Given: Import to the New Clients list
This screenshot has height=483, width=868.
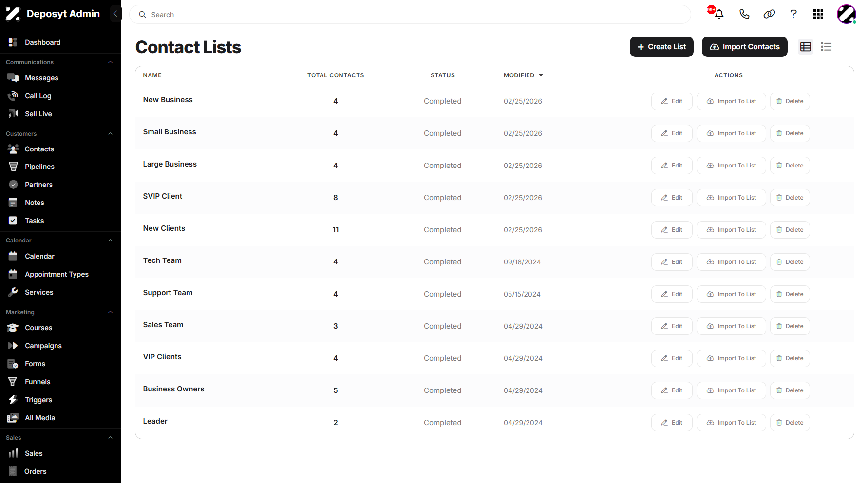Looking at the screenshot, I should click(x=731, y=230).
